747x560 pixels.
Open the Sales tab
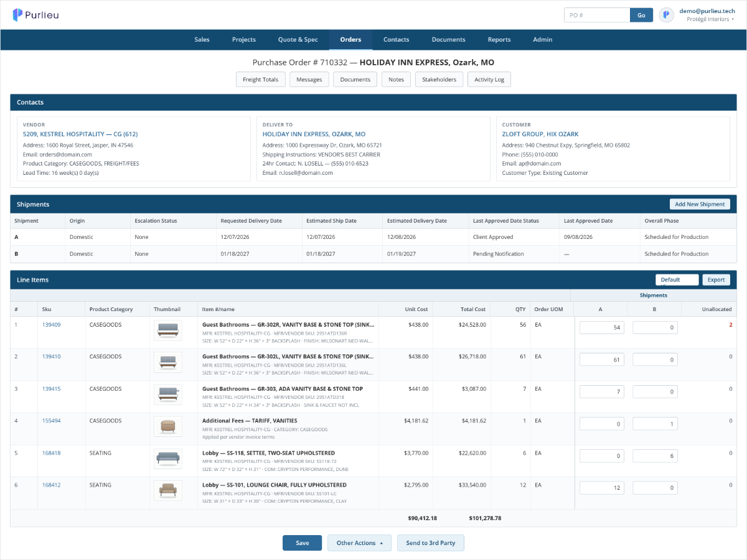(x=202, y=40)
